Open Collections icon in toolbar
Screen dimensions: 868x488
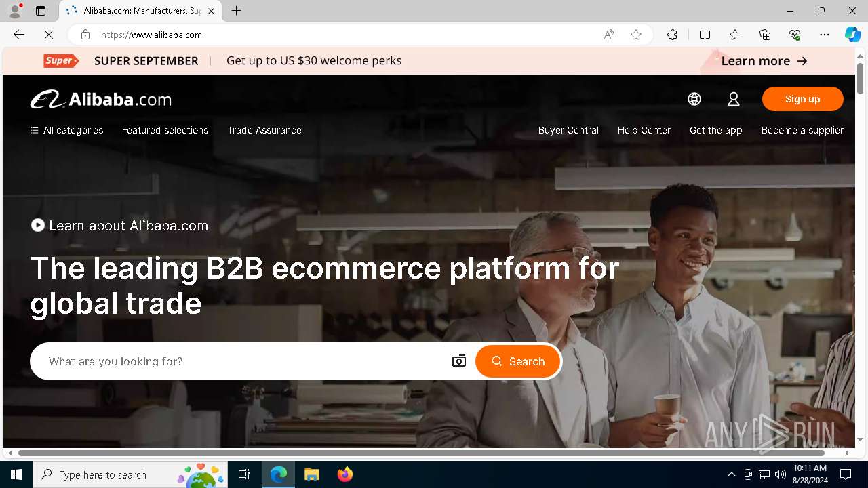(x=765, y=35)
